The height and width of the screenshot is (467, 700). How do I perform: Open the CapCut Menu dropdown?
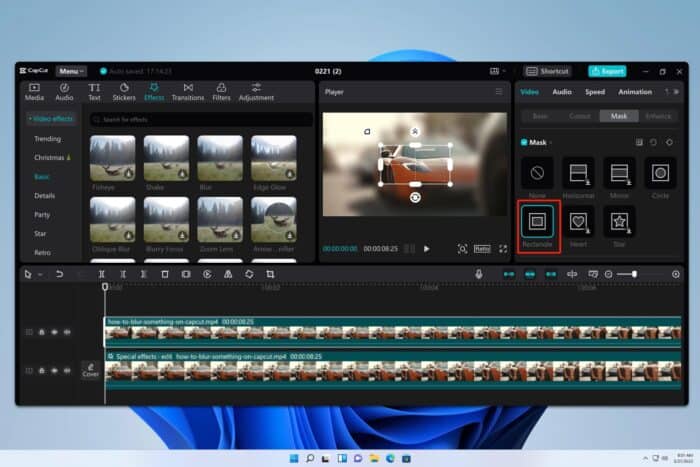[x=70, y=72]
